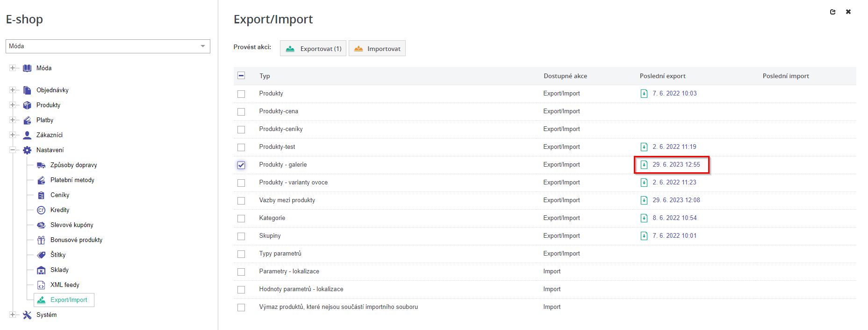Open XML feedy settings item

(x=65, y=285)
